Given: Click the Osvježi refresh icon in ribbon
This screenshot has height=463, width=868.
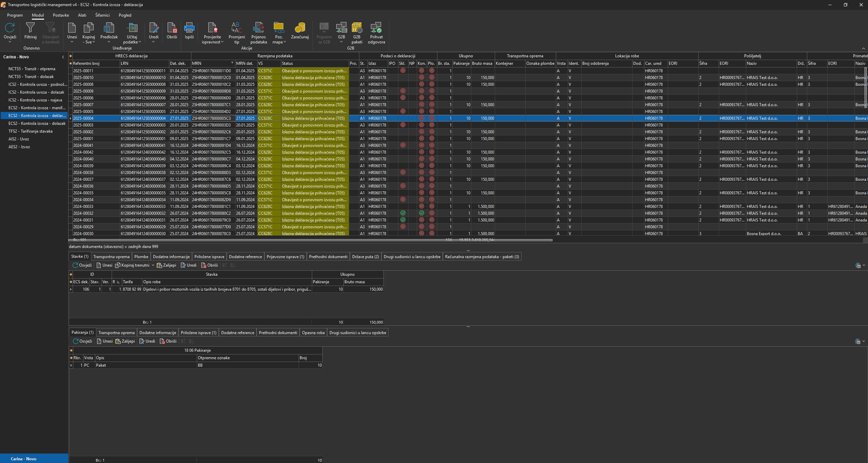Looking at the screenshot, I should (x=10, y=28).
